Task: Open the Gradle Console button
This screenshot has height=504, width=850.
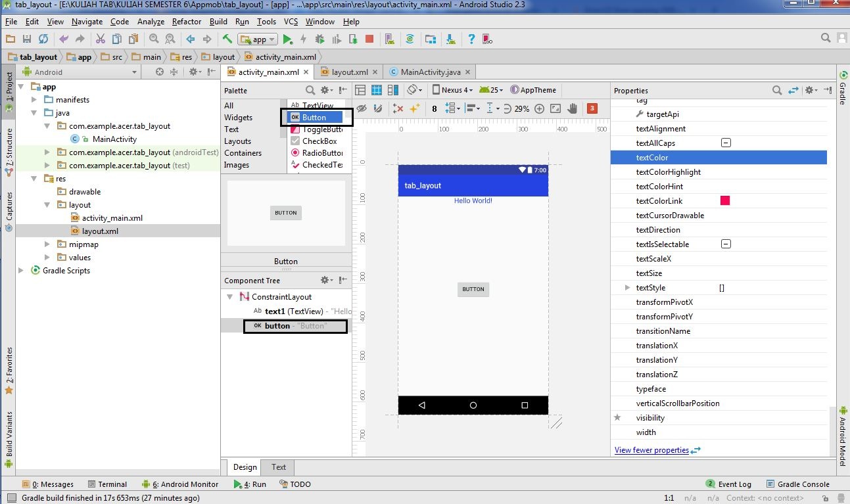Action: point(797,484)
